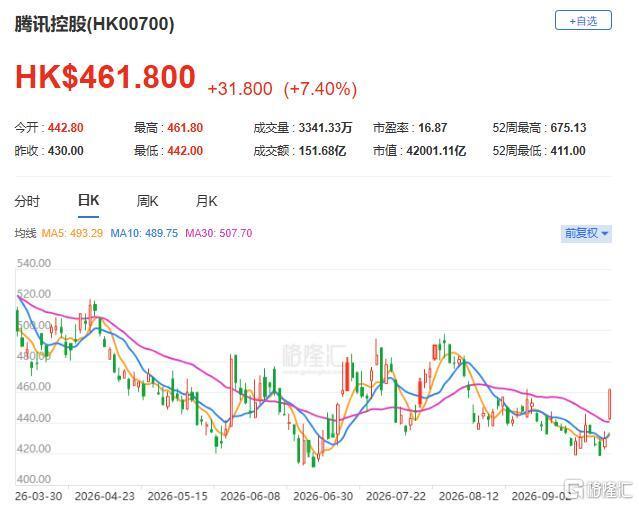Screen dimensions: 639x506
Task: Click the 2026-05-15 date axis label
Action: point(177,496)
